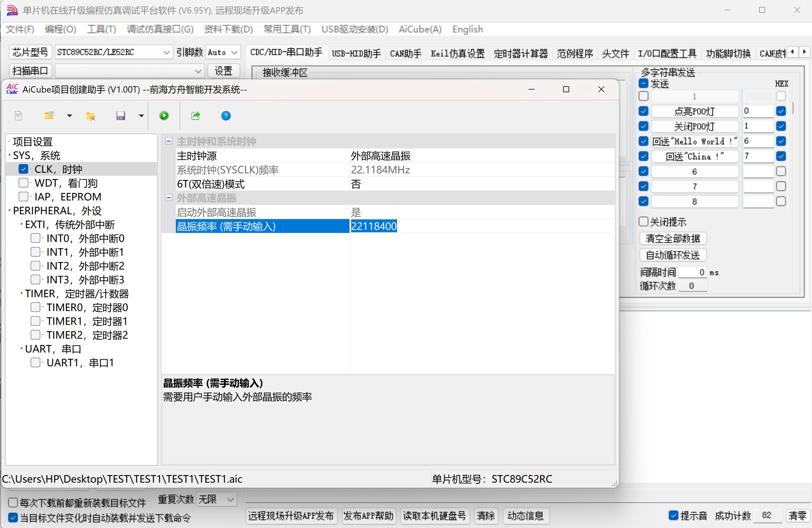Screen dimensions: 812x528
Task: Click 回送"Hello World !" send button
Action: (x=694, y=141)
